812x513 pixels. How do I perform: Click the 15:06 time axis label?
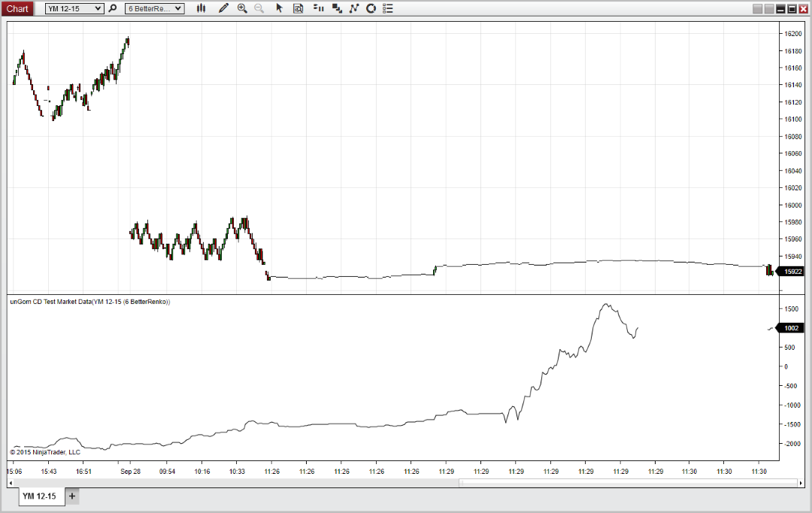[14, 472]
